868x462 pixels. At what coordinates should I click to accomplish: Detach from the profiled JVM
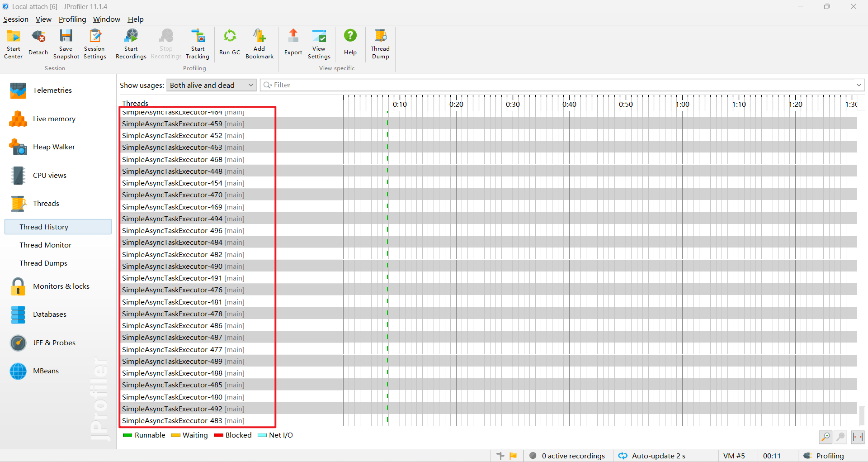(38, 44)
